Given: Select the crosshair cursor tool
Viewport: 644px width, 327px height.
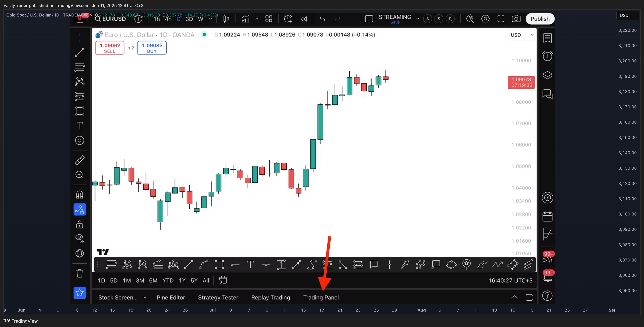Looking at the screenshot, I should (80, 38).
